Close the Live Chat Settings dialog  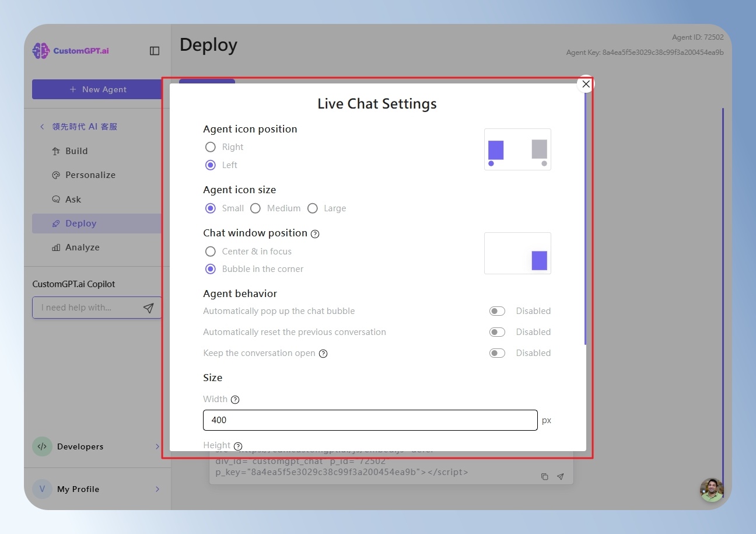(586, 84)
